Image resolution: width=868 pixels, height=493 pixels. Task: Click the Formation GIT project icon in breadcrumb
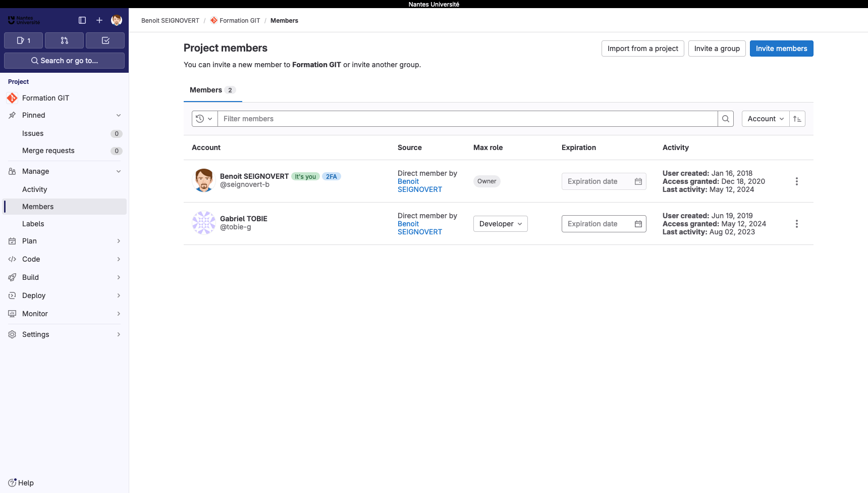tap(214, 20)
